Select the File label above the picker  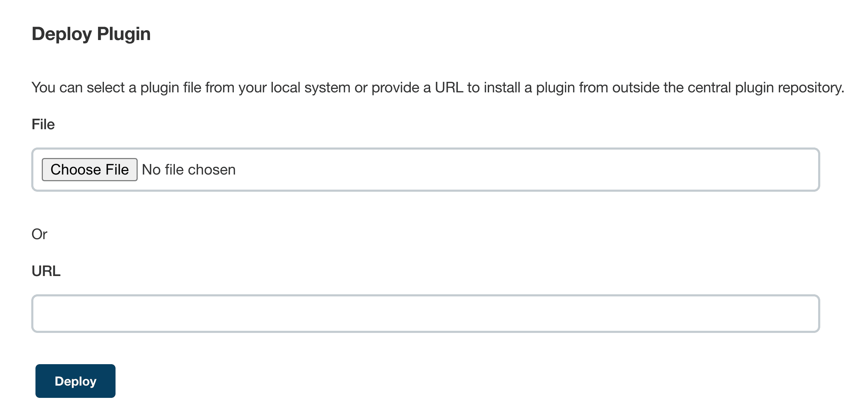coord(43,124)
